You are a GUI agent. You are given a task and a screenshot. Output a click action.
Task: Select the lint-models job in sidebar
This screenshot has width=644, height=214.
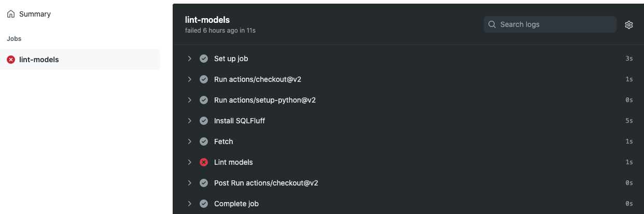pyautogui.click(x=80, y=60)
